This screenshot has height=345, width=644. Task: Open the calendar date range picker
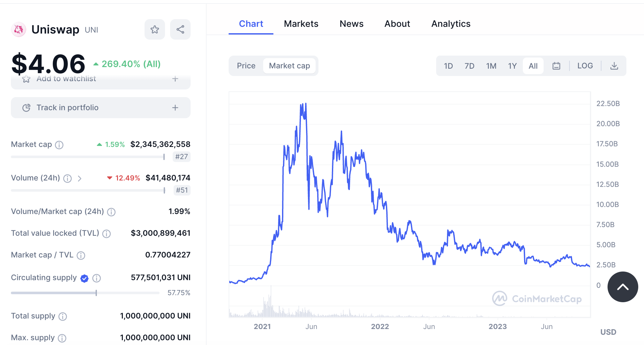point(556,66)
